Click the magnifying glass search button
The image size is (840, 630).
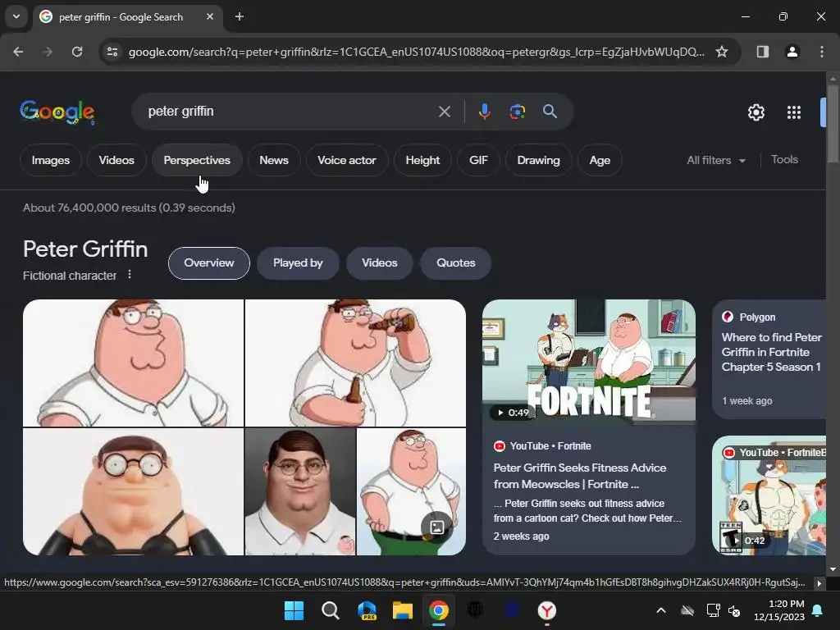point(550,112)
